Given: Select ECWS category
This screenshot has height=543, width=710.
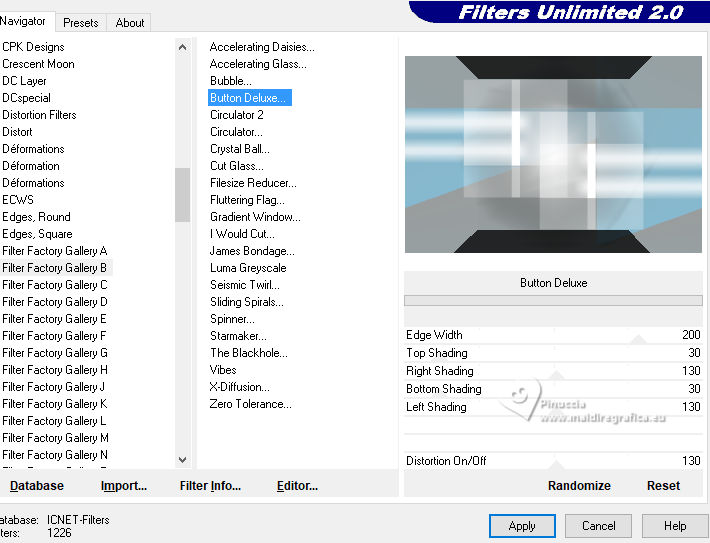Looking at the screenshot, I should coord(18,200).
